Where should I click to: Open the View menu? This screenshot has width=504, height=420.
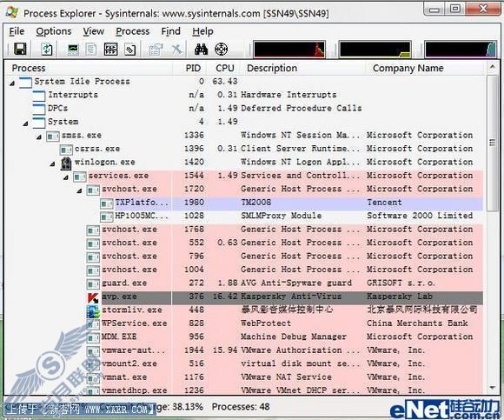point(94,31)
